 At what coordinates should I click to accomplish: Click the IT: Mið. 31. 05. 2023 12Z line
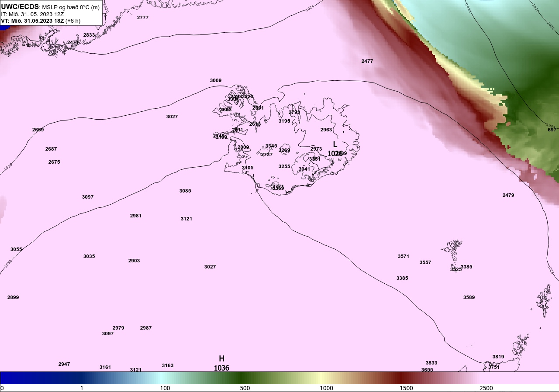click(32, 14)
